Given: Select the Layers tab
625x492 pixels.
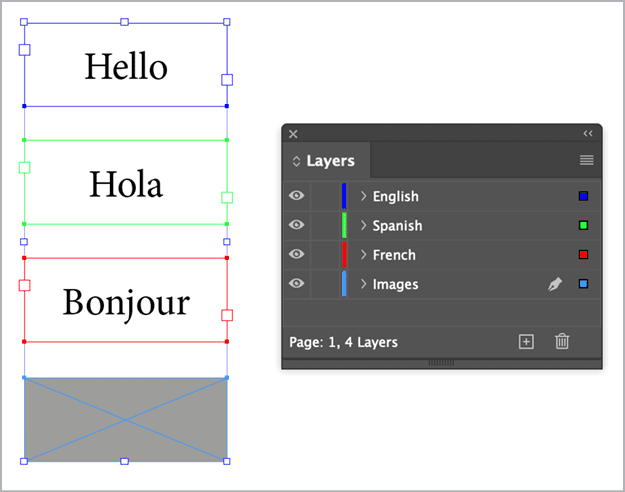Looking at the screenshot, I should [327, 161].
